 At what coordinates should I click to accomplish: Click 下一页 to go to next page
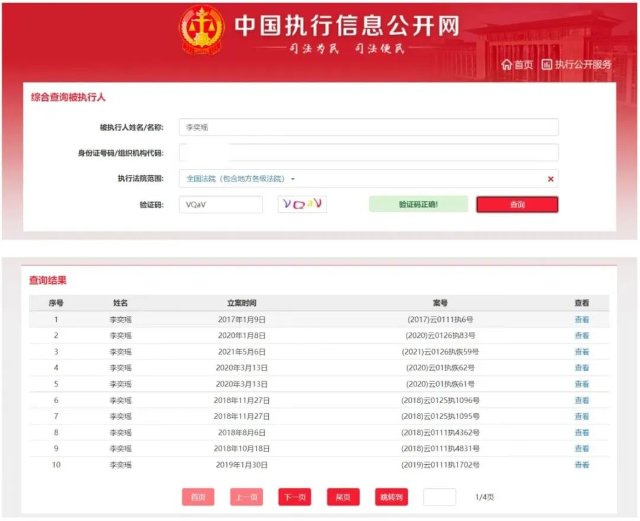click(294, 497)
